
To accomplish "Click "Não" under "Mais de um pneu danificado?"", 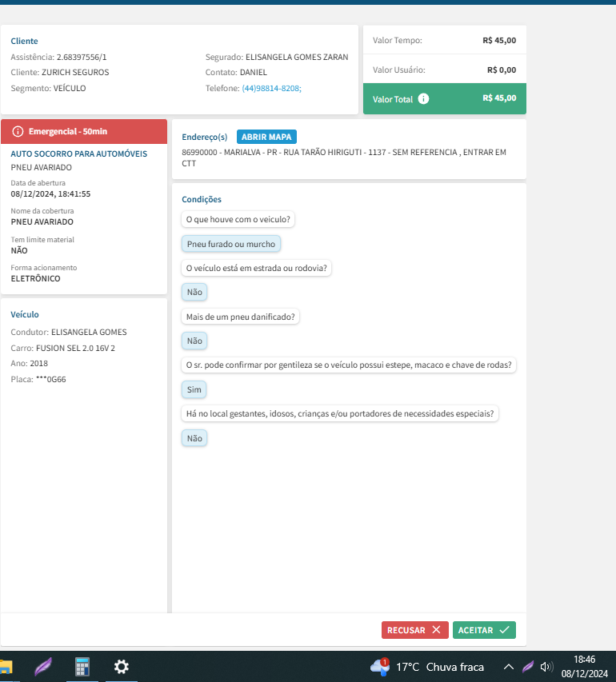I will click(x=194, y=341).
